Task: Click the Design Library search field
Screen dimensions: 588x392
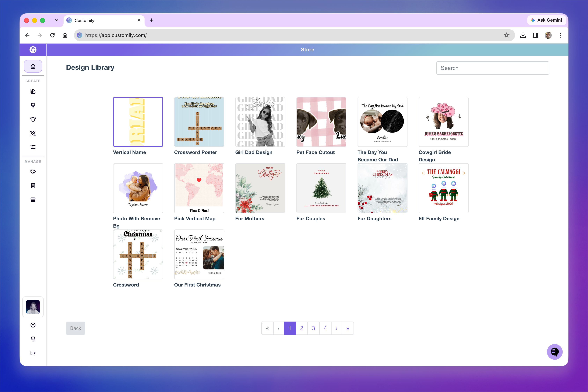Action: 493,68
